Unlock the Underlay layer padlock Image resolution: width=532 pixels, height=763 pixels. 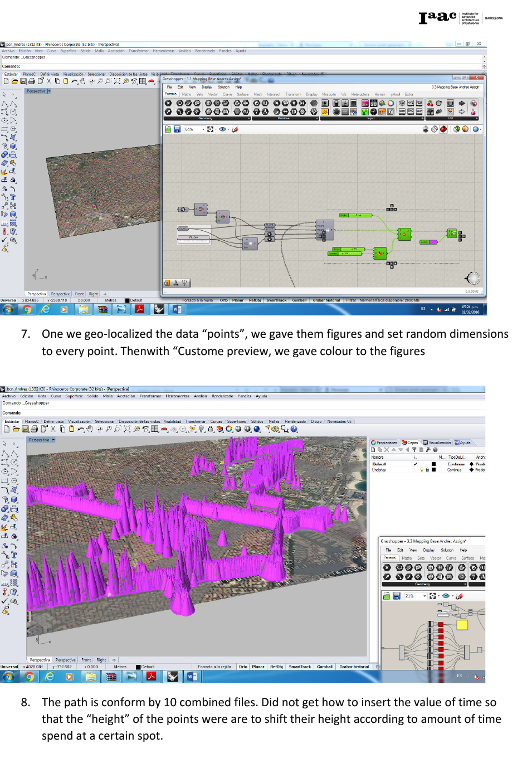[x=427, y=470]
